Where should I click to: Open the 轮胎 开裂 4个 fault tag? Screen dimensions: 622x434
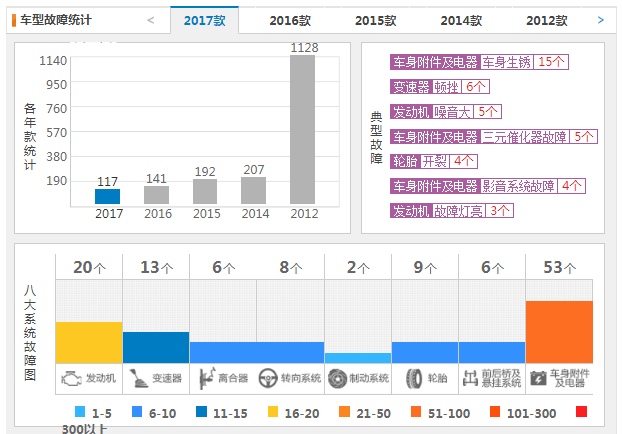434,161
